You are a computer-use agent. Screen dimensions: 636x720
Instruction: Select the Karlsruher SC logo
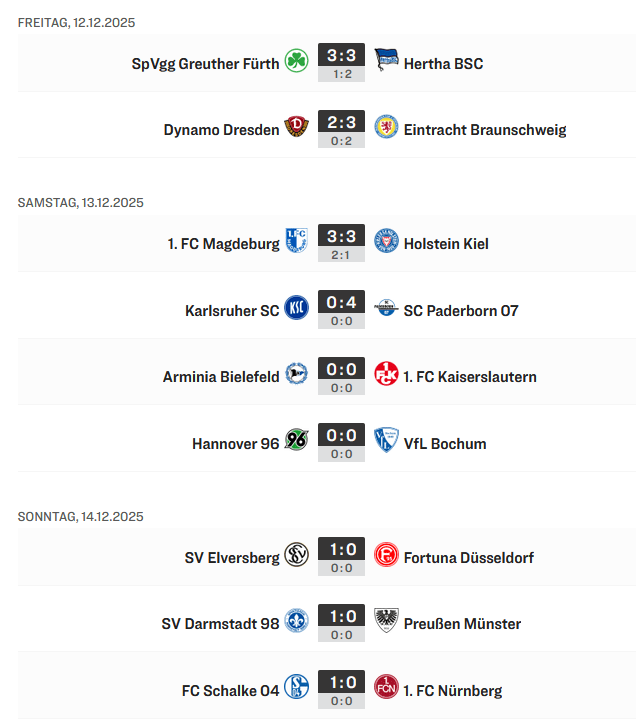(296, 310)
